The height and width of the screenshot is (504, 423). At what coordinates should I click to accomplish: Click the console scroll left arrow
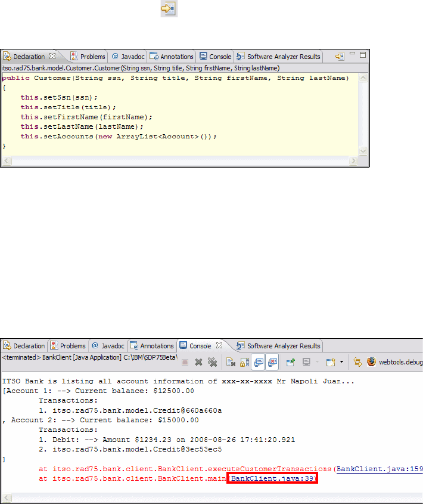(x=7, y=498)
